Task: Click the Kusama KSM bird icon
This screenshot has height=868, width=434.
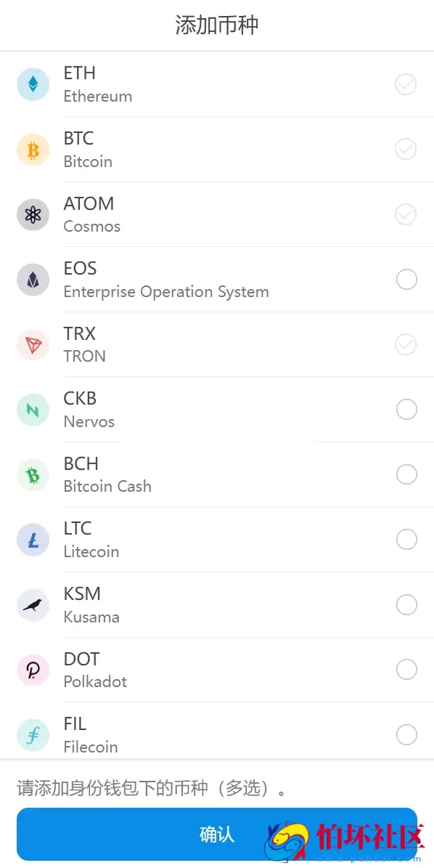Action: click(x=33, y=604)
